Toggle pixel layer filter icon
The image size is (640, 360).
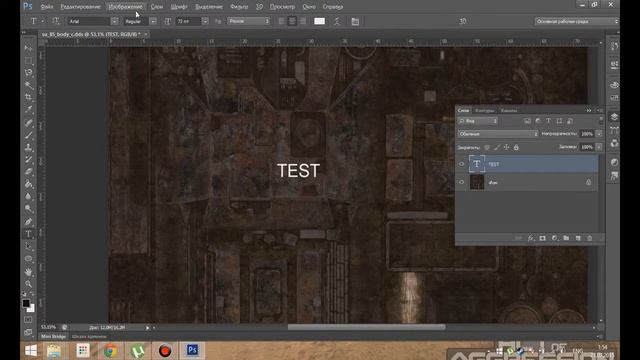point(527,121)
